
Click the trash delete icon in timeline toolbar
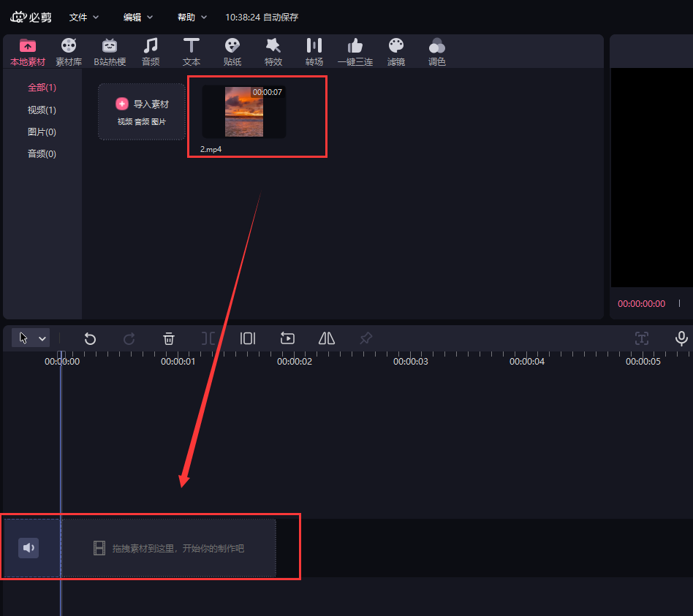169,338
